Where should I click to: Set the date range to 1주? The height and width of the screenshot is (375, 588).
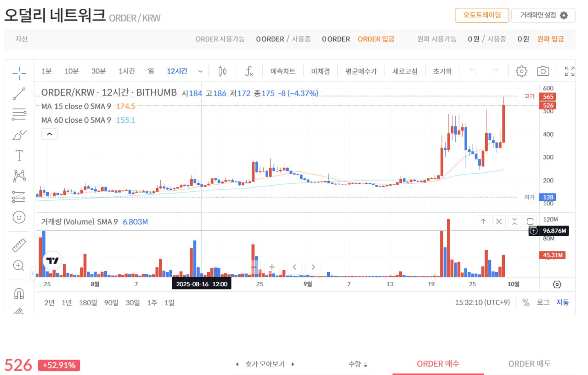(x=152, y=303)
